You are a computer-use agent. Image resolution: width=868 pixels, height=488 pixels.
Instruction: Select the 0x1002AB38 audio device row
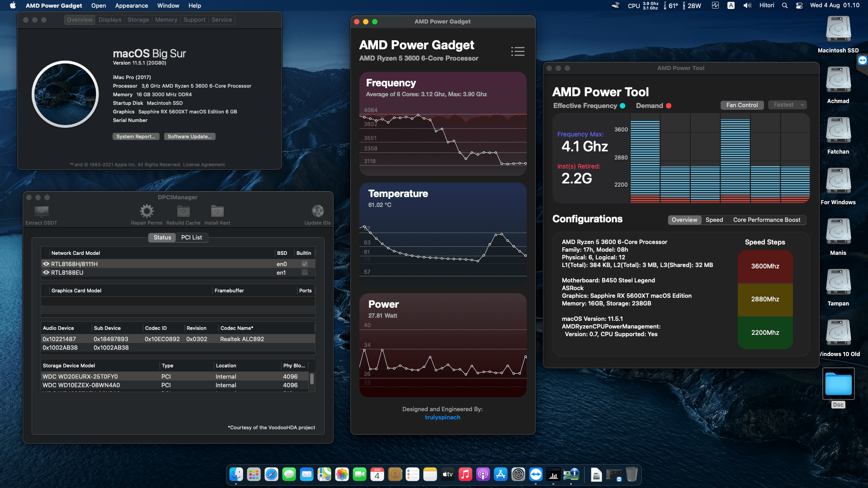[178, 347]
